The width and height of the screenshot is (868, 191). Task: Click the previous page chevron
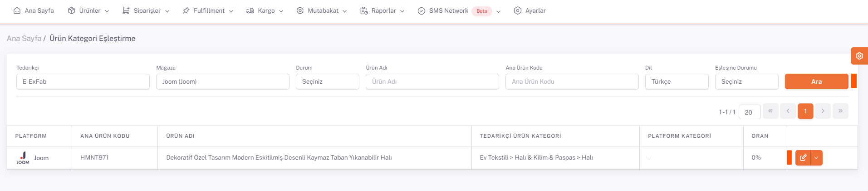click(788, 111)
